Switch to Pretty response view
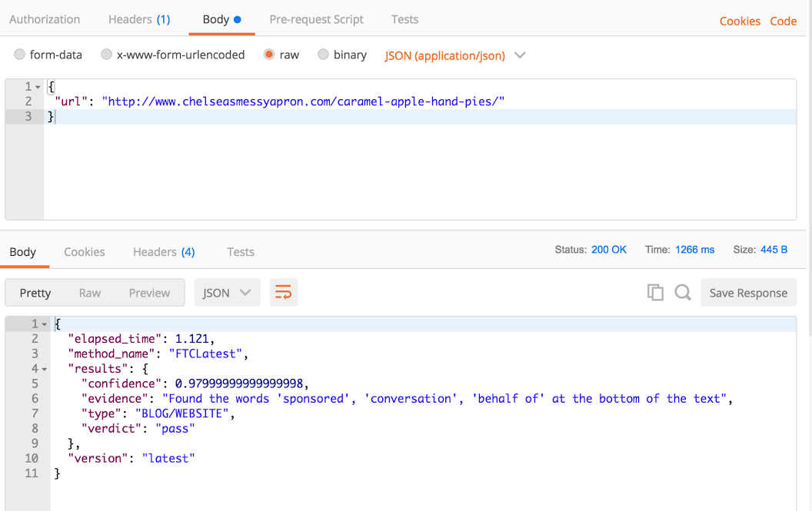The width and height of the screenshot is (812, 511). 35,293
